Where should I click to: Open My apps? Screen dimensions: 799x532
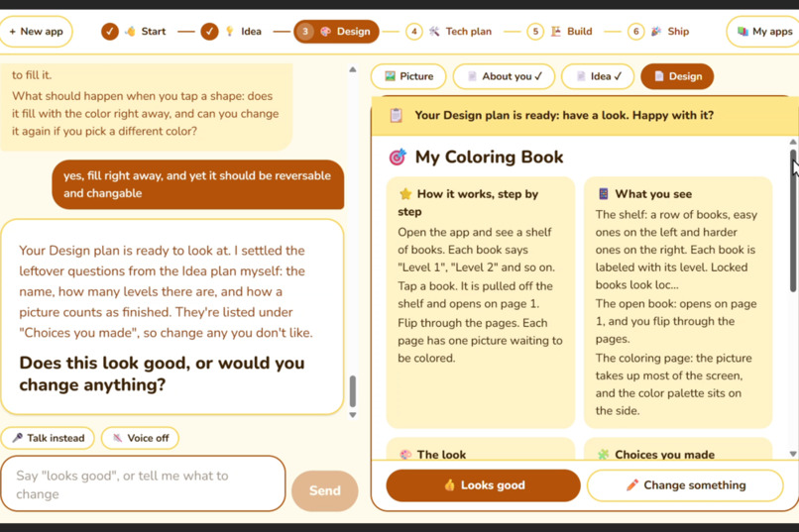point(763,32)
